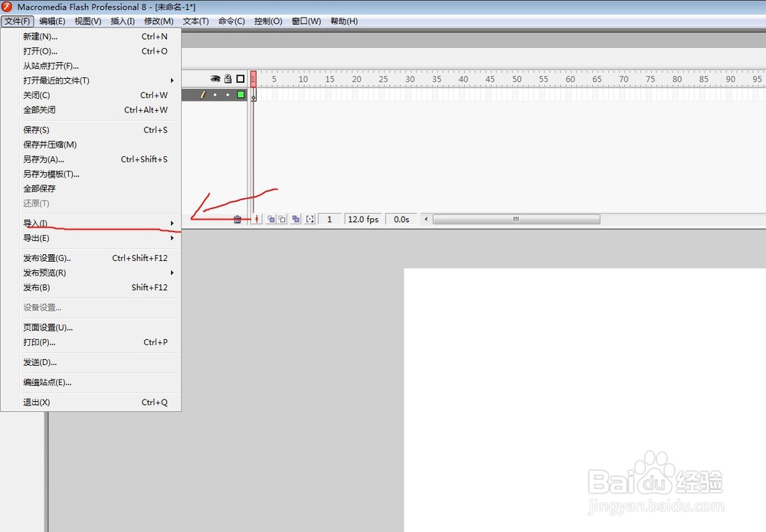Image resolution: width=766 pixels, height=532 pixels.
Task: Open the 控制(O) menu
Action: pos(268,21)
